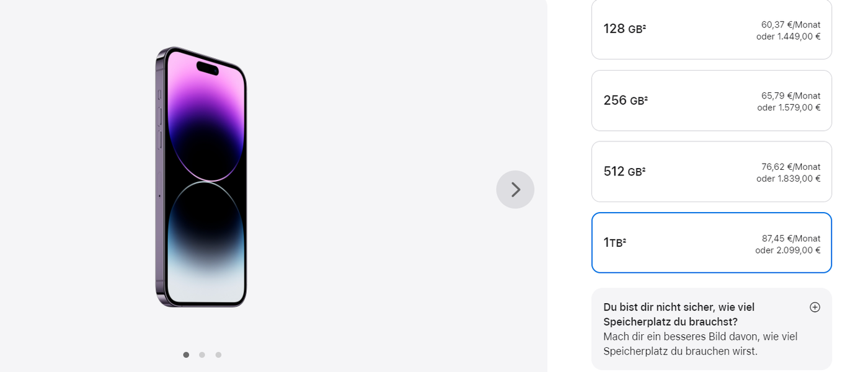Pick the 512 GB storage option

click(x=711, y=172)
